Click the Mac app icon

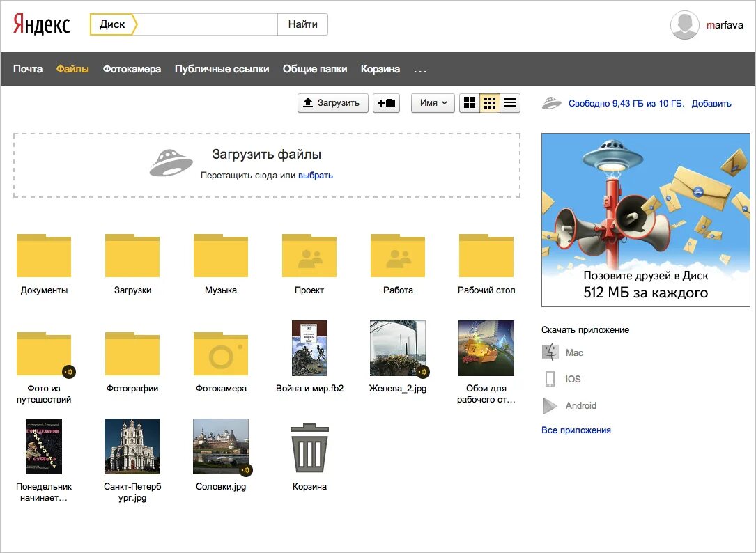tap(550, 352)
